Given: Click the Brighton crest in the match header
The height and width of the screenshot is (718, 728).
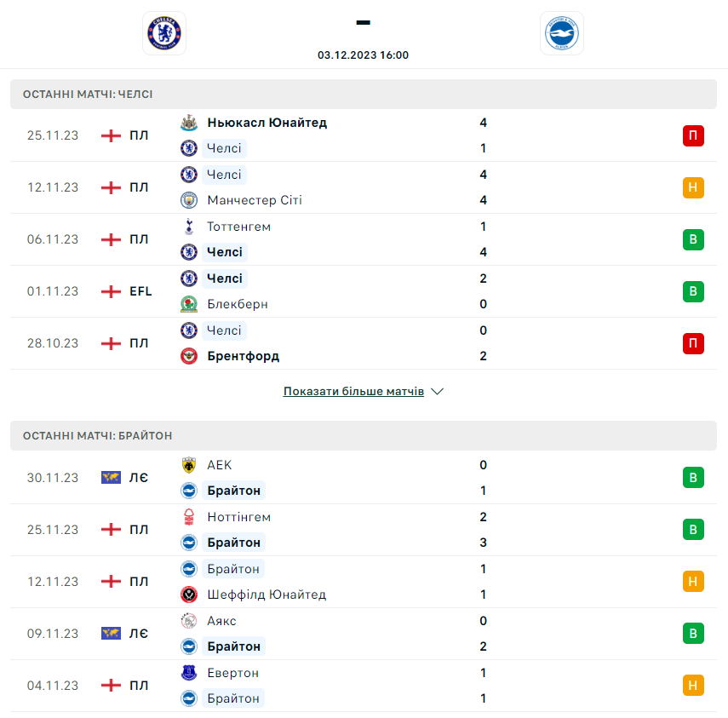Looking at the screenshot, I should pos(562,33).
